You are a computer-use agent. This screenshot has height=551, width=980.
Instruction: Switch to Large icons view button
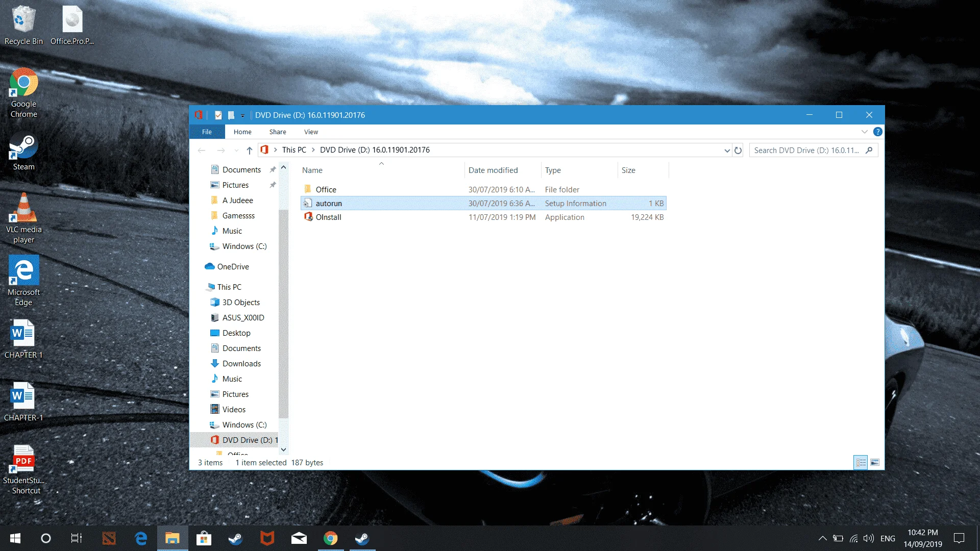point(875,463)
